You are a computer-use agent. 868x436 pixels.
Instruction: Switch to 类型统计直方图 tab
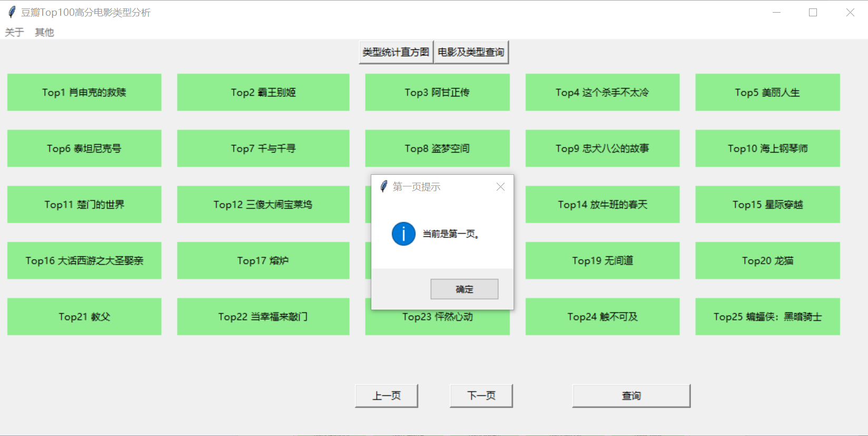point(396,52)
